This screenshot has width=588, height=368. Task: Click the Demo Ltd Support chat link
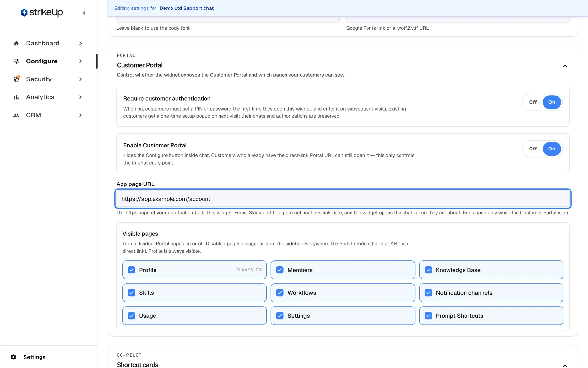(187, 8)
